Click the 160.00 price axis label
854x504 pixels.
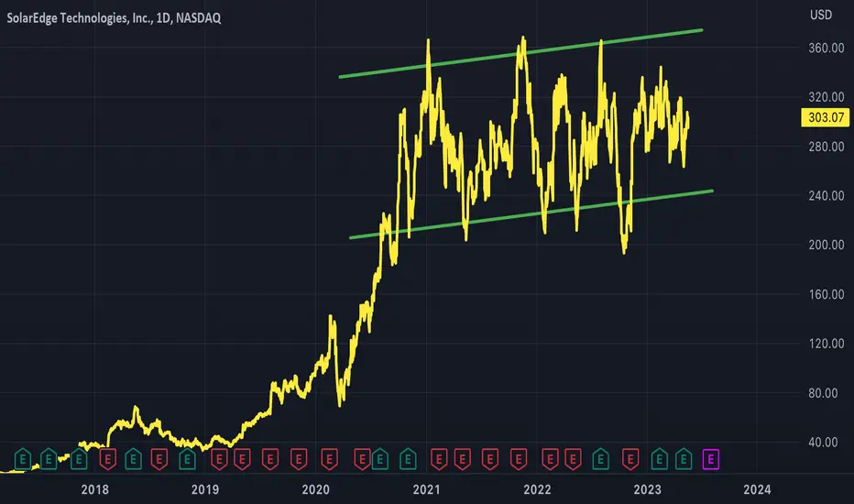pos(827,294)
